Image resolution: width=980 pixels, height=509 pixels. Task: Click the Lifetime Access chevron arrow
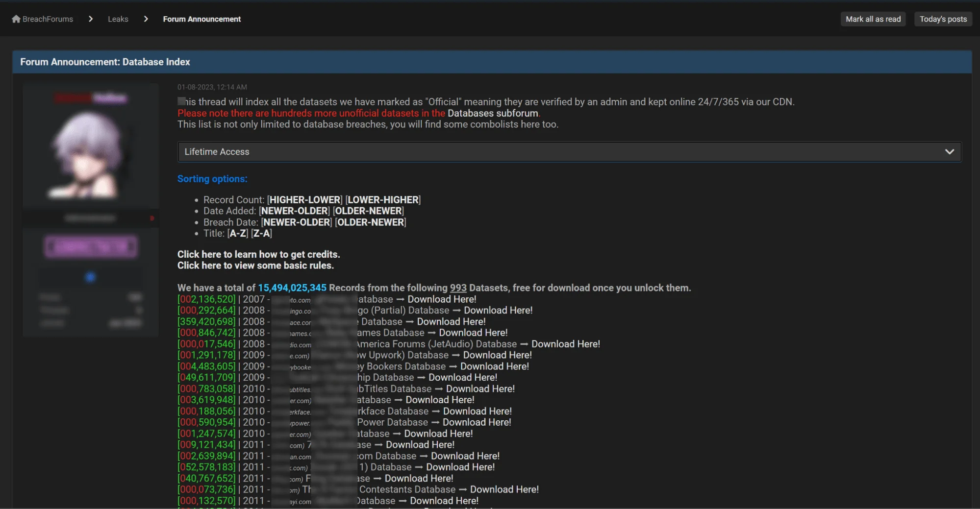(950, 152)
